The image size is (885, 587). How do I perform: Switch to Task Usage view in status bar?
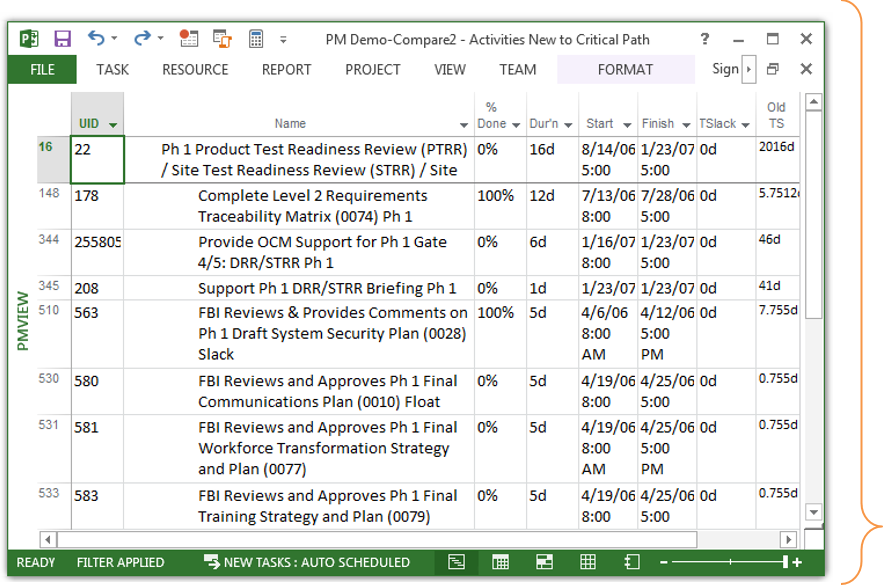click(501, 562)
